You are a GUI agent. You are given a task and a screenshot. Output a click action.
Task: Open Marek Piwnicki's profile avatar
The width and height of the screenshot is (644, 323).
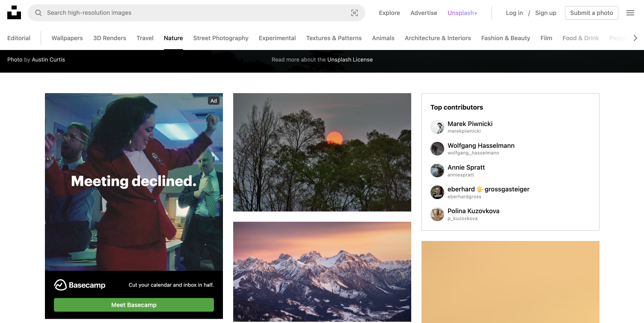point(437,127)
